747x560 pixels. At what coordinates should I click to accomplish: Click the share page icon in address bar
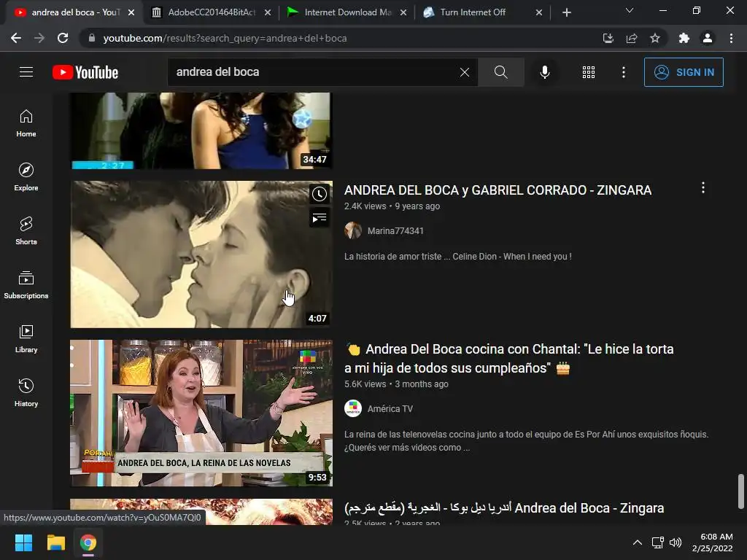point(632,38)
